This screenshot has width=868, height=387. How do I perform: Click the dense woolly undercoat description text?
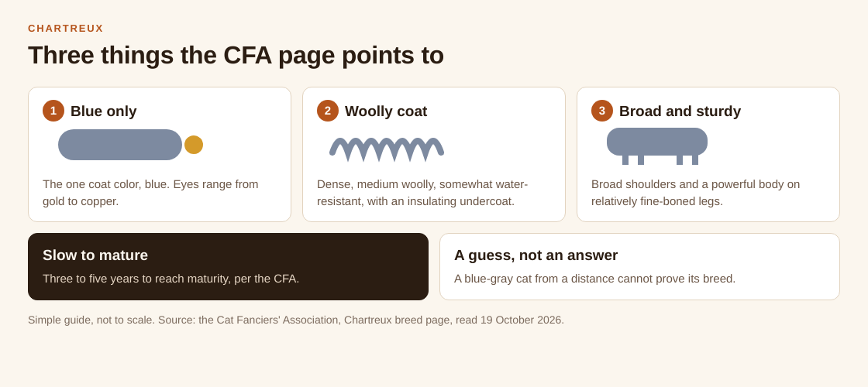422,193
